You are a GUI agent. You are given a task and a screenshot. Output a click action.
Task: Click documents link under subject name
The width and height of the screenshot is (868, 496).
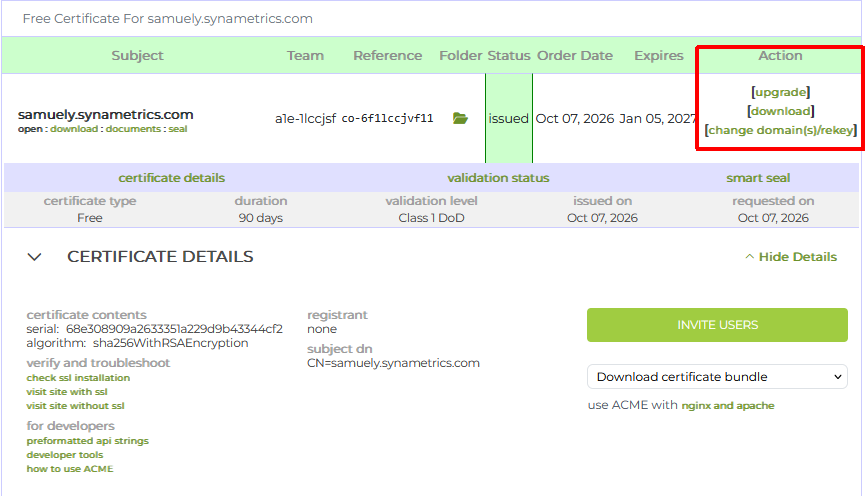[133, 129]
